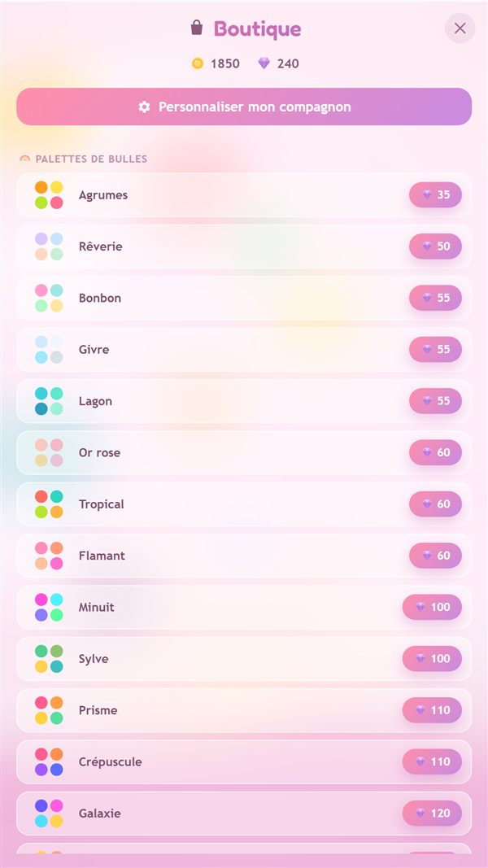This screenshot has height=868, width=488.
Task: Purchase Galaxie palette for 120 gems
Action: (x=432, y=813)
